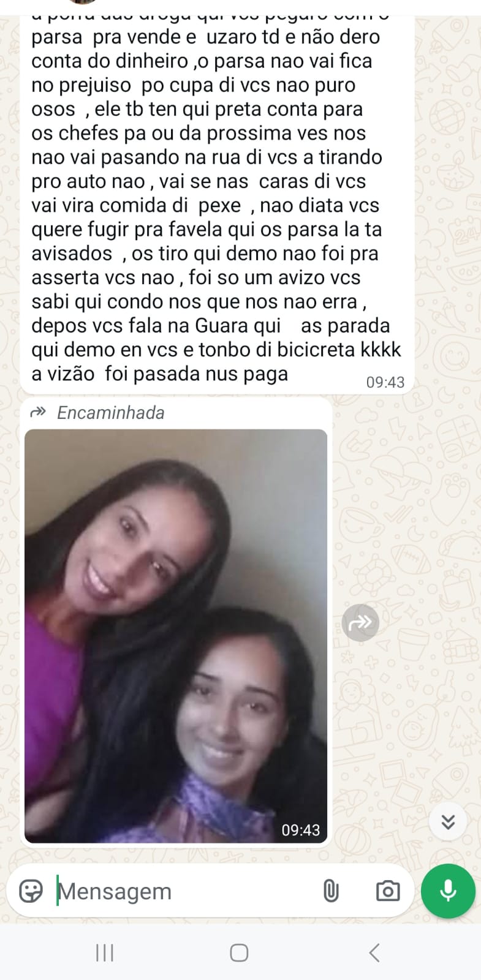Open the forwarded photo in full view
The image size is (481, 980).
pos(176,636)
